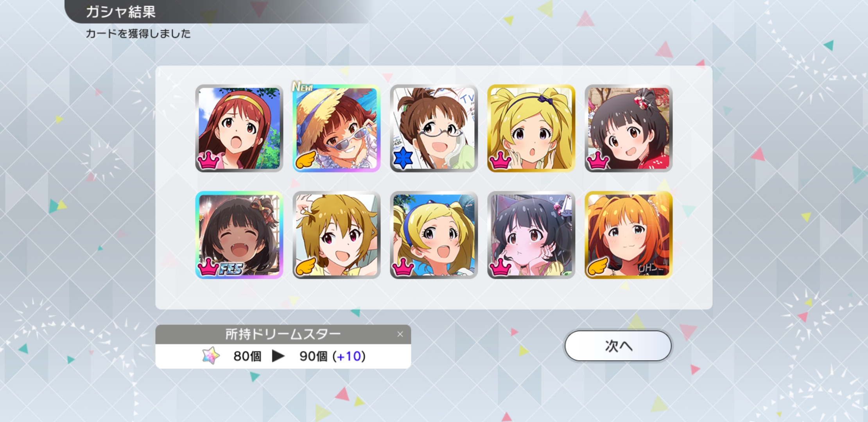Click orange wing icon on straw hat card
Screen dimensions: 868x422
pyautogui.click(x=305, y=159)
